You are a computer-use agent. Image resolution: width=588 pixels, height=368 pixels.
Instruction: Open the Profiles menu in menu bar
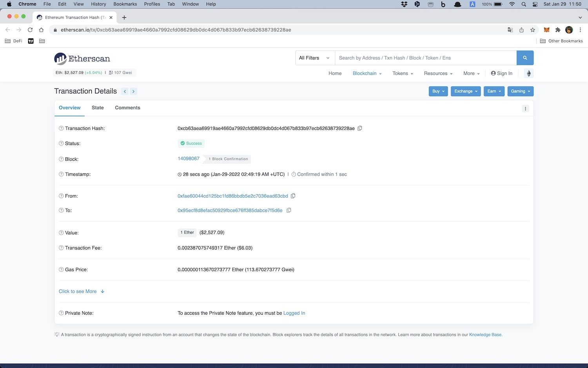tap(152, 4)
